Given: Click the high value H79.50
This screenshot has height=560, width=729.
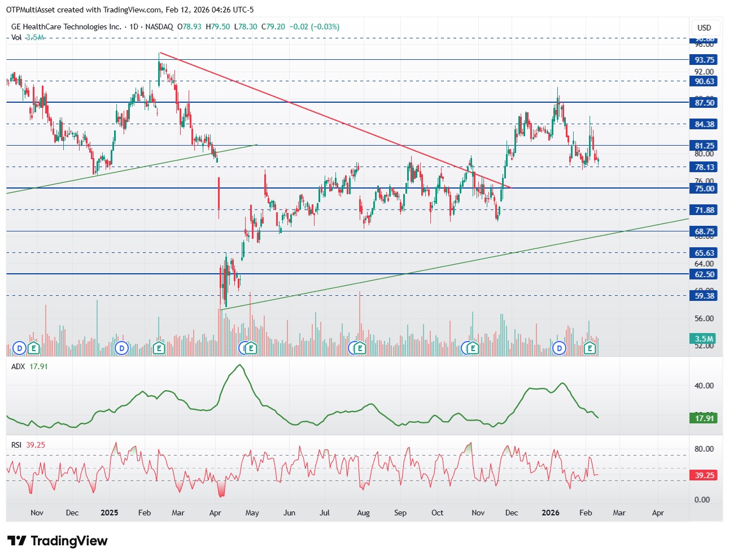Looking at the screenshot, I should (x=218, y=27).
